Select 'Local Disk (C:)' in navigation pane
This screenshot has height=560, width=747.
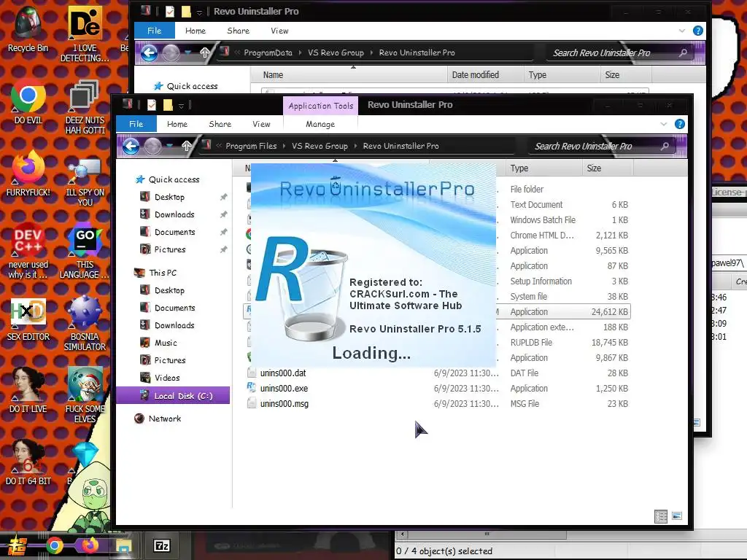(173, 396)
